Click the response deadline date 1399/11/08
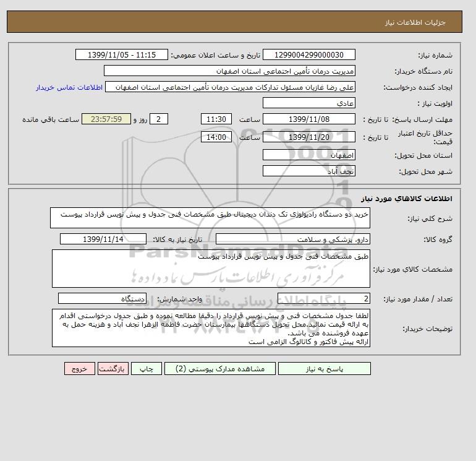The image size is (476, 461). coord(308,119)
